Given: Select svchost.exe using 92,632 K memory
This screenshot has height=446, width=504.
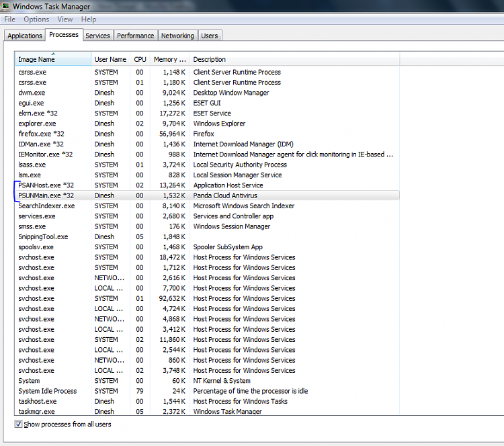Looking at the screenshot, I should click(208, 298).
